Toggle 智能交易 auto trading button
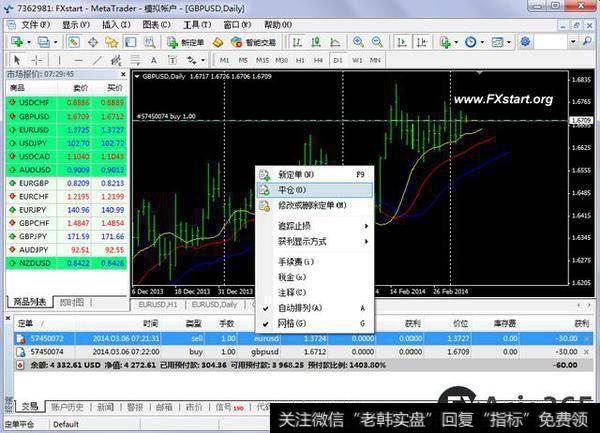Image resolution: width=600 pixels, height=433 pixels. point(253,42)
